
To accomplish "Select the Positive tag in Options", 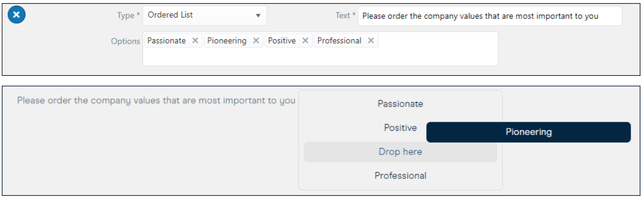I will click(x=282, y=41).
